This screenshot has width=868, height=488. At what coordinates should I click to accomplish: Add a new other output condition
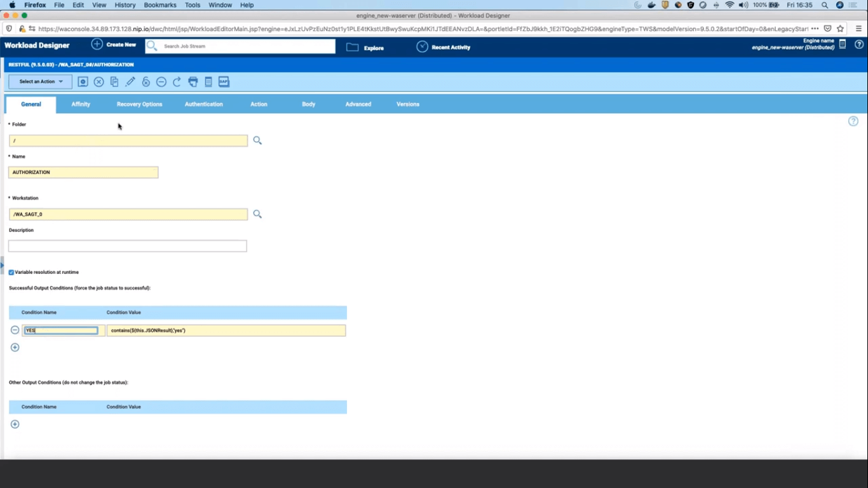click(x=15, y=424)
